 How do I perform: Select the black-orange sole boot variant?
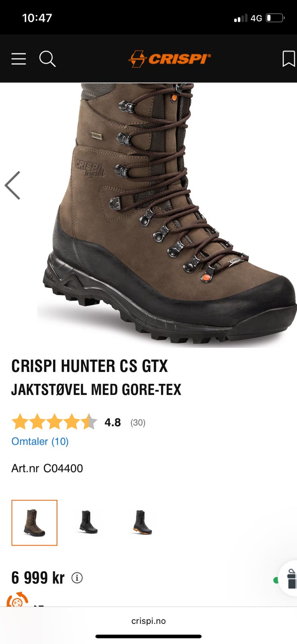142,522
